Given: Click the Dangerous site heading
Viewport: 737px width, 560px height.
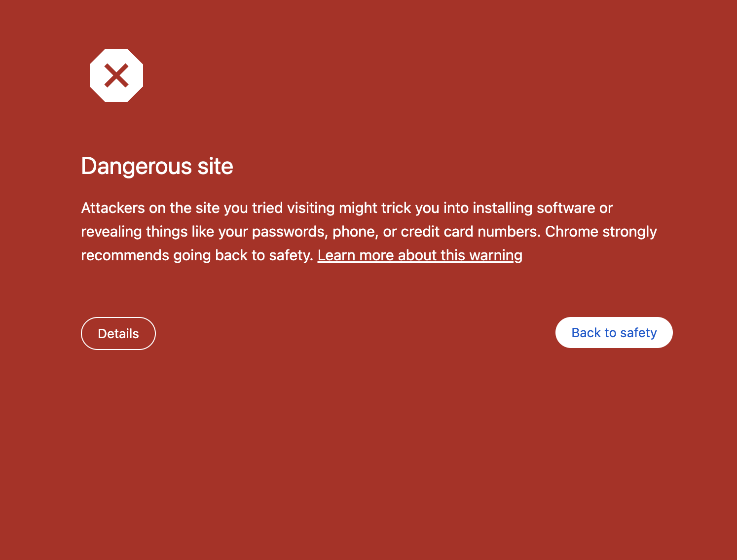Looking at the screenshot, I should pos(157,166).
